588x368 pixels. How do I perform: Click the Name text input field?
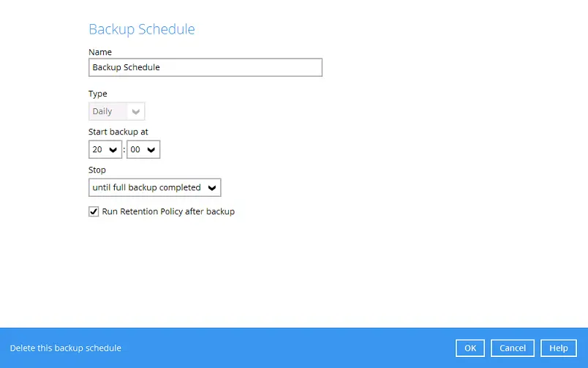pyautogui.click(x=205, y=67)
